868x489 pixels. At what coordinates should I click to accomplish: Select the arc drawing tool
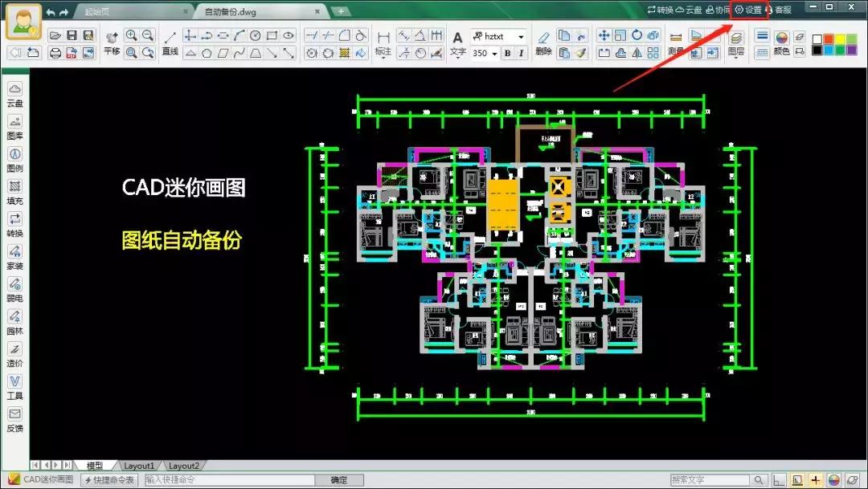click(239, 35)
